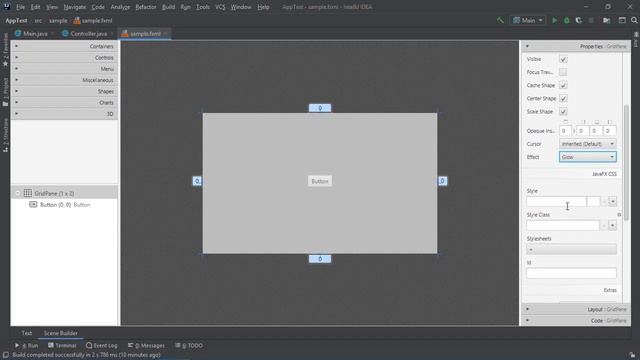Open the Effect Glow dropdown
This screenshot has height=360, width=640.
point(588,157)
